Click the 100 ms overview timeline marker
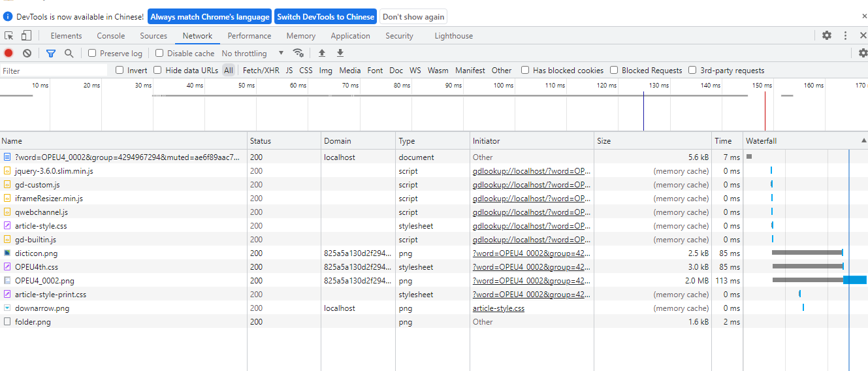The image size is (868, 371). 503,85
